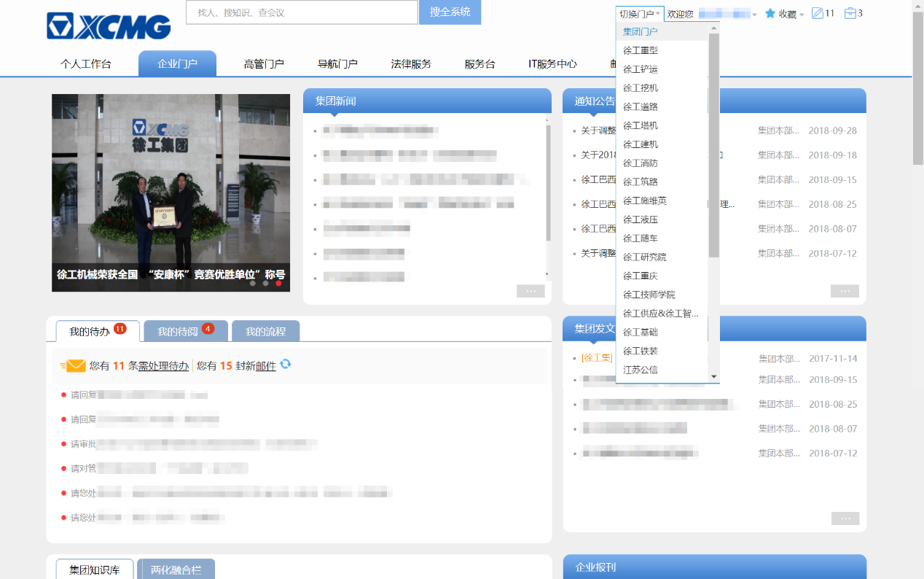Expand the 收藏 dropdown arrow
Image resolution: width=924 pixels, height=579 pixels.
point(802,15)
